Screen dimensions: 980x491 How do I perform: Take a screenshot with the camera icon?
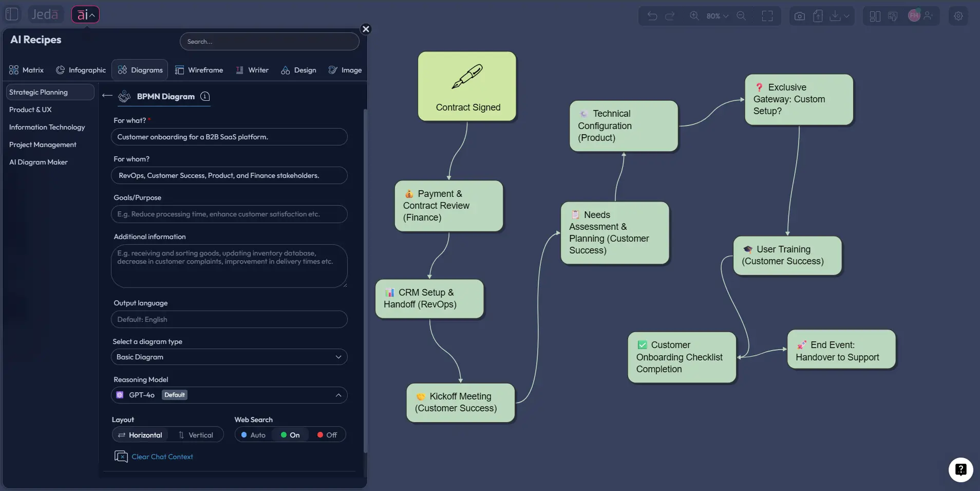tap(799, 16)
